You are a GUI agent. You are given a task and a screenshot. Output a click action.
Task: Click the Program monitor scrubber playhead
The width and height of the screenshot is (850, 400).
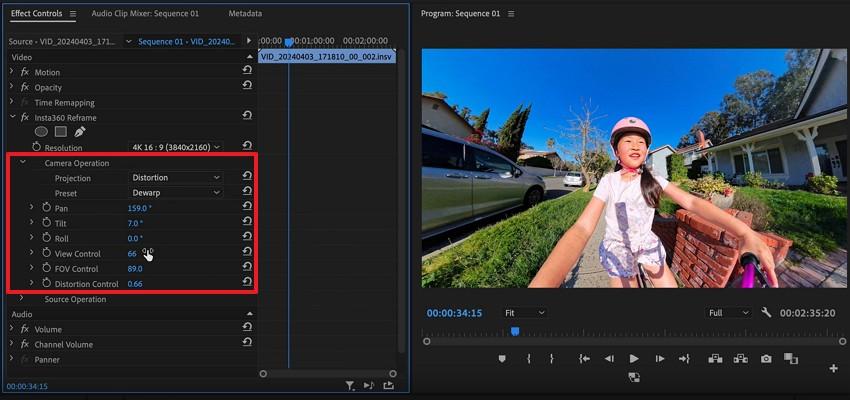[x=515, y=331]
